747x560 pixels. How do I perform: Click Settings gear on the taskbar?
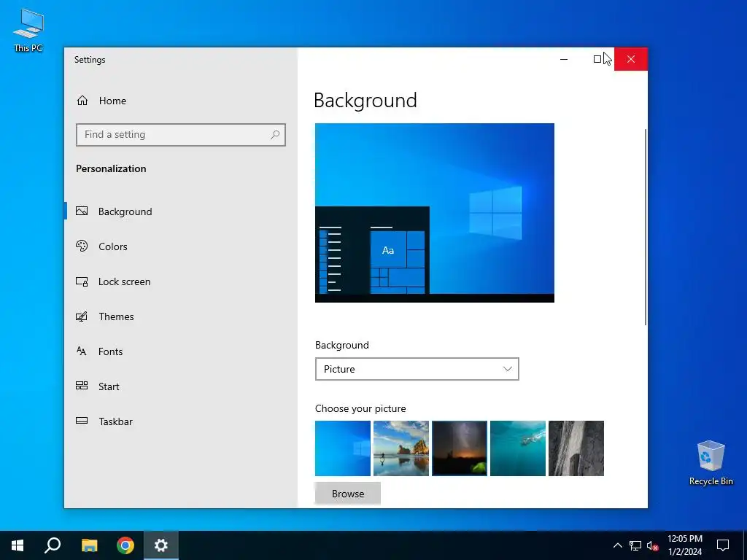click(161, 545)
